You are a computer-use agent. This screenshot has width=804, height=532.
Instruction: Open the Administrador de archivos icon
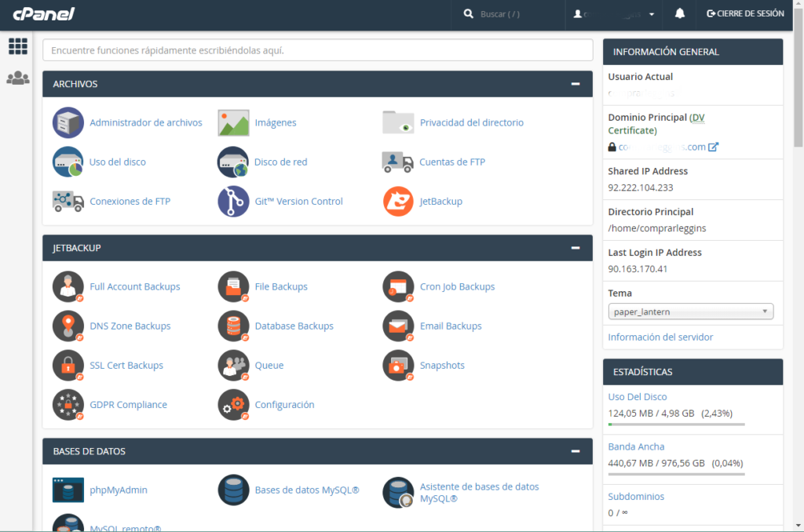pos(68,122)
